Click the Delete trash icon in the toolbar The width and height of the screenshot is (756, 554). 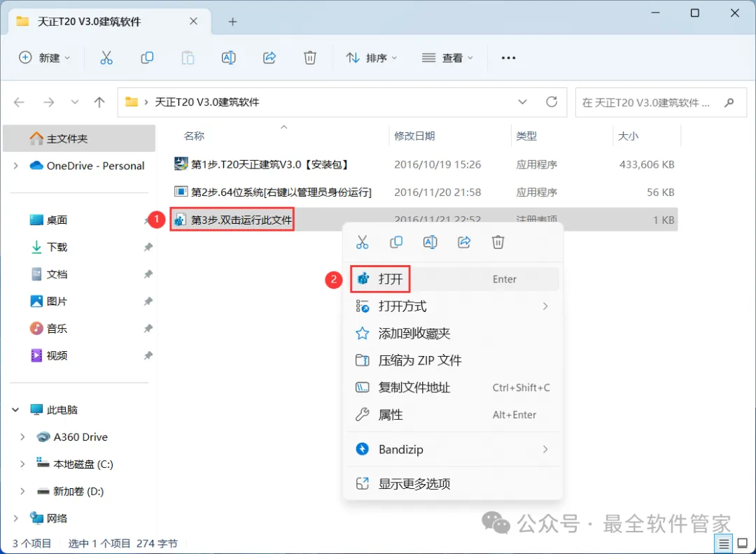[x=310, y=58]
